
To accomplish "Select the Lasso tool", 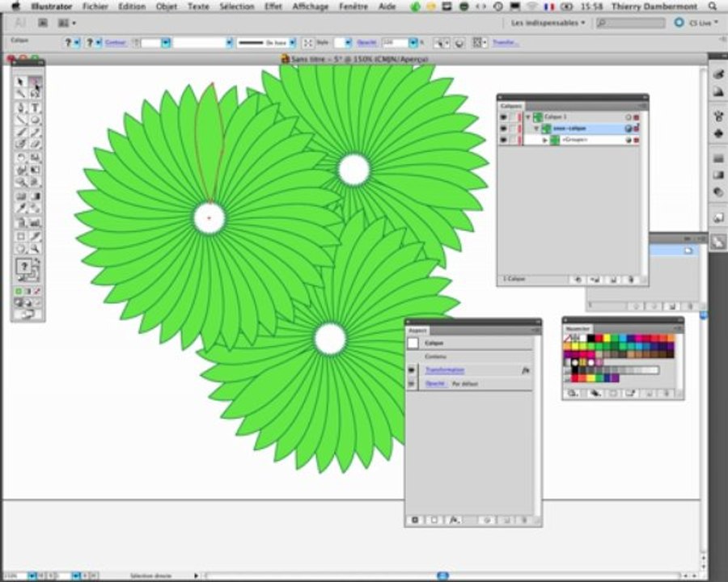I will tap(35, 94).
